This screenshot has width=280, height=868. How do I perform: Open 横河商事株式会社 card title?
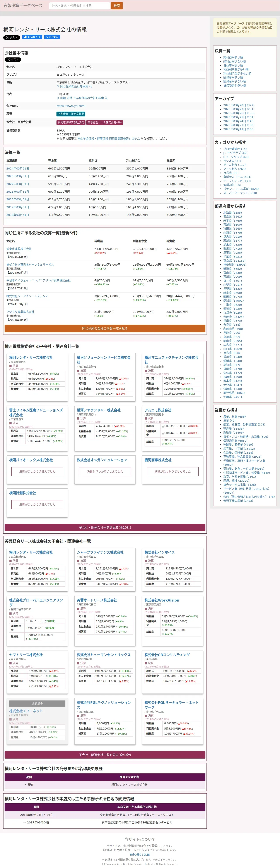pyautogui.click(x=158, y=460)
